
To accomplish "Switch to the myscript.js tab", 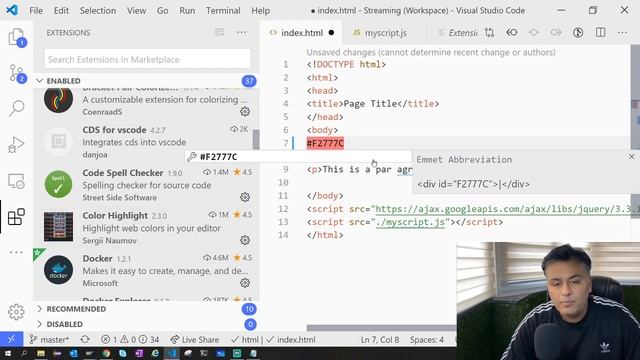I will point(384,33).
